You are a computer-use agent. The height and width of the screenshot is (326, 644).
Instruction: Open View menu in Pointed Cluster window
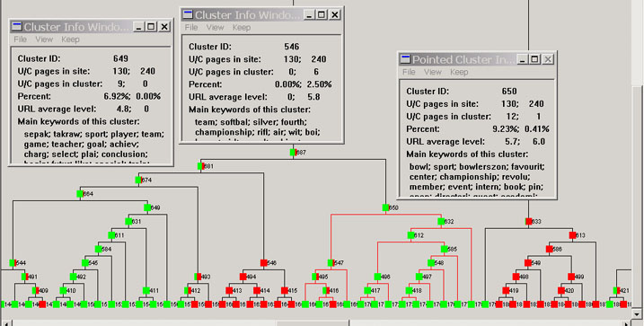pyautogui.click(x=433, y=72)
